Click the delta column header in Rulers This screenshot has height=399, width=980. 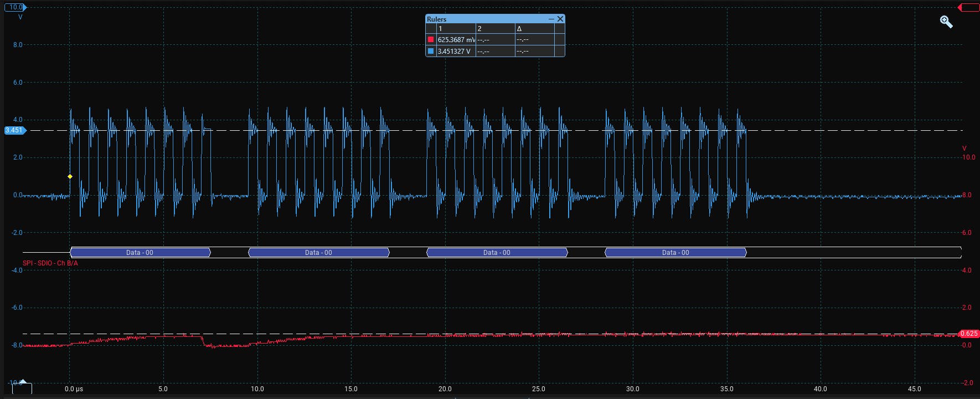[534, 28]
